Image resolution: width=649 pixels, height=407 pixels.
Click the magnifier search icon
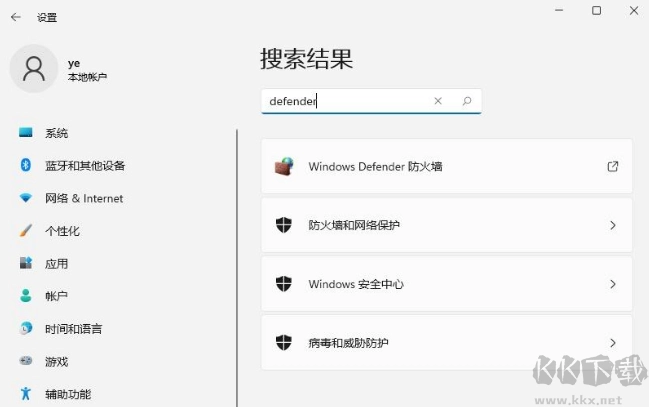[x=466, y=101]
